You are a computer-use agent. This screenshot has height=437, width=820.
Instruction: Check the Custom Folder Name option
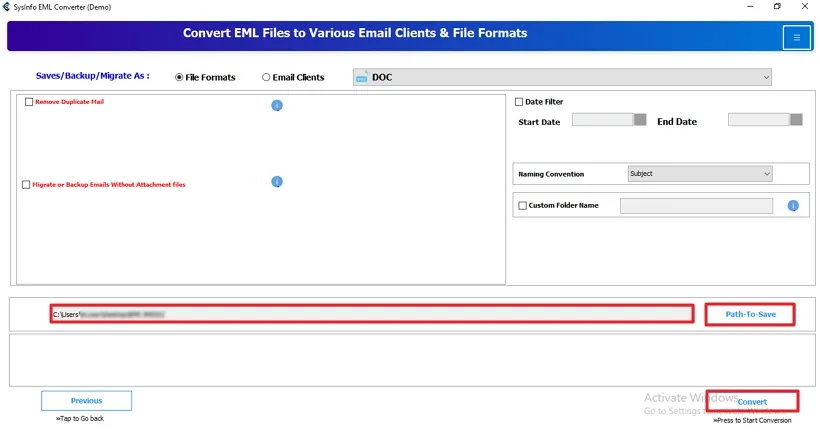[522, 205]
